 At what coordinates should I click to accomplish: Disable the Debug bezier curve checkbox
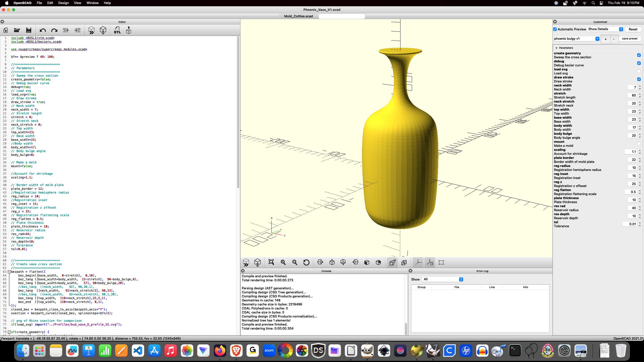click(639, 63)
